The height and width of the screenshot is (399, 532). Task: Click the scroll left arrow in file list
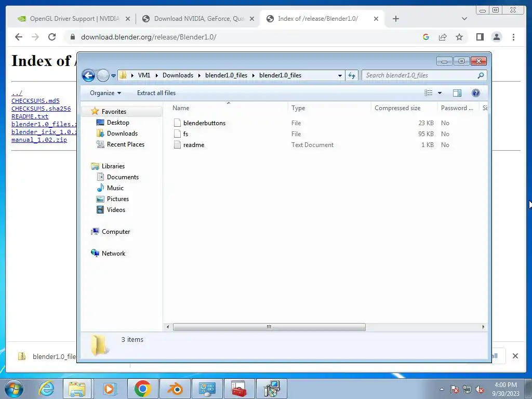[x=168, y=327]
